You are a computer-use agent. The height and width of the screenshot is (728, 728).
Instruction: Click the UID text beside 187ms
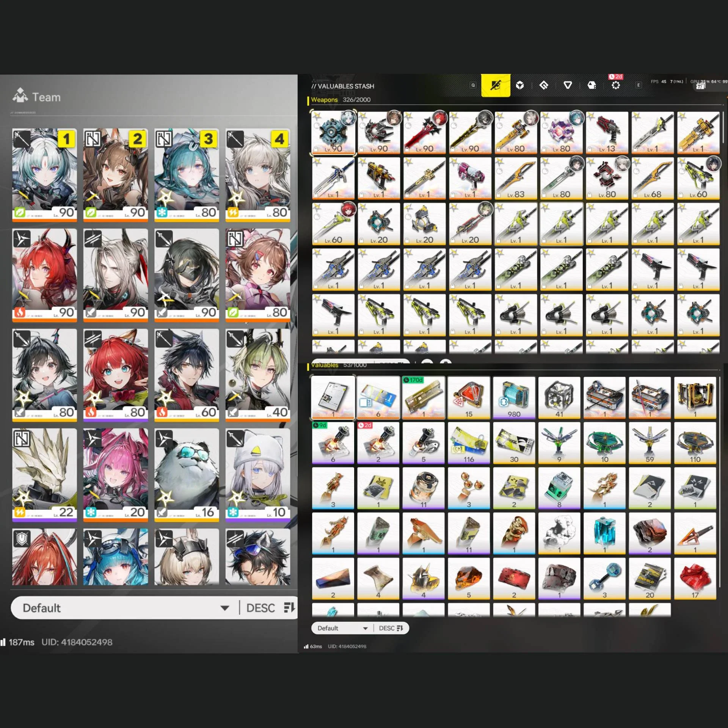[x=77, y=642]
